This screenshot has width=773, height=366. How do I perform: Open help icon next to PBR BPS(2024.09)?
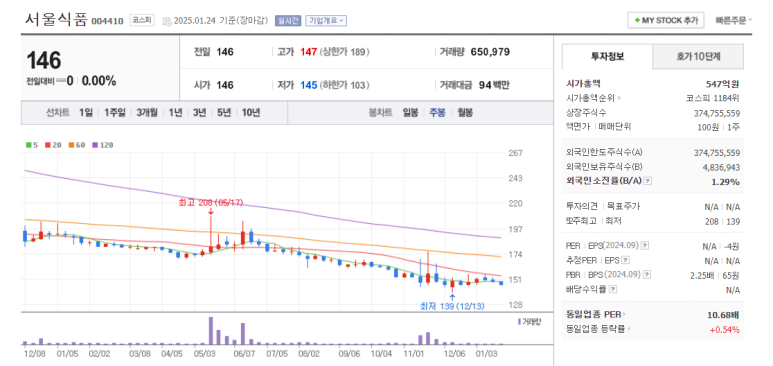[647, 275]
